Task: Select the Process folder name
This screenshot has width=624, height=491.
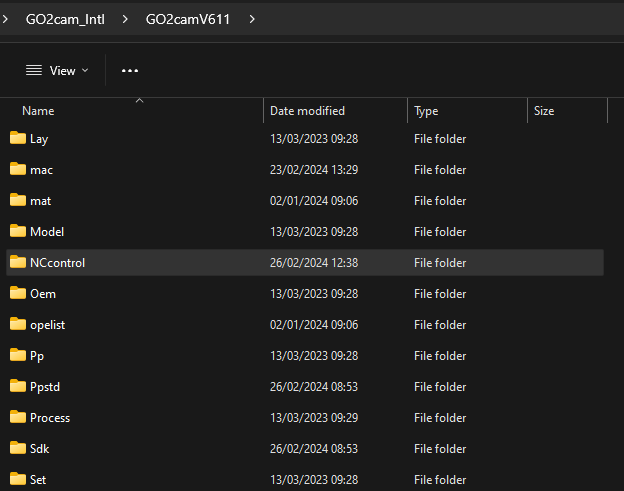Action: click(50, 418)
